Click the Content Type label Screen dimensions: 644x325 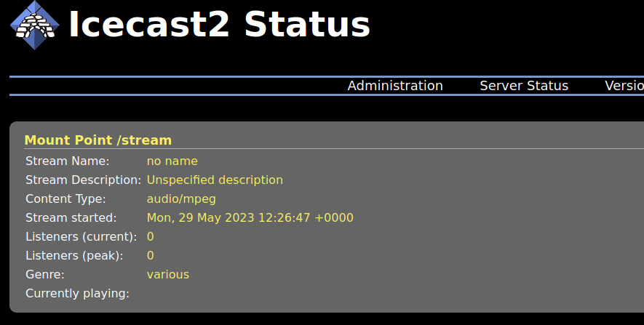click(x=65, y=198)
